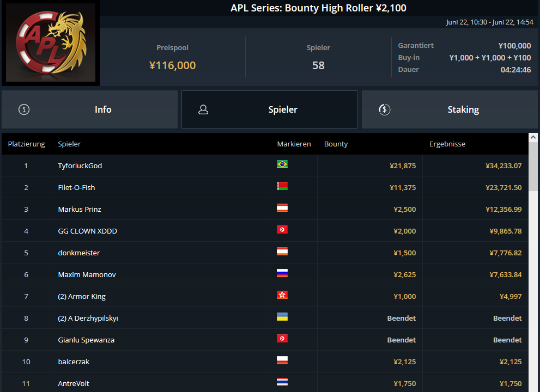
Task: Click bounty ¥11,375
Action: pyautogui.click(x=403, y=187)
